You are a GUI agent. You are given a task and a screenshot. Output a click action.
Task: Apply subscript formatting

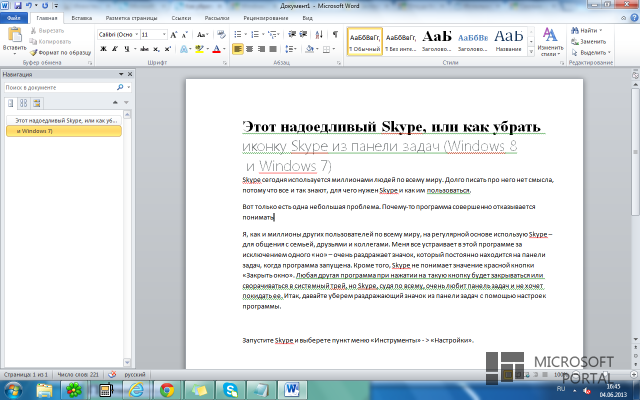pos(156,49)
